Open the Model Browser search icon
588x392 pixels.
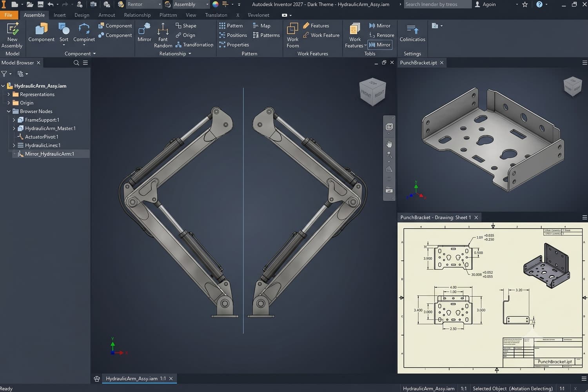coord(76,63)
